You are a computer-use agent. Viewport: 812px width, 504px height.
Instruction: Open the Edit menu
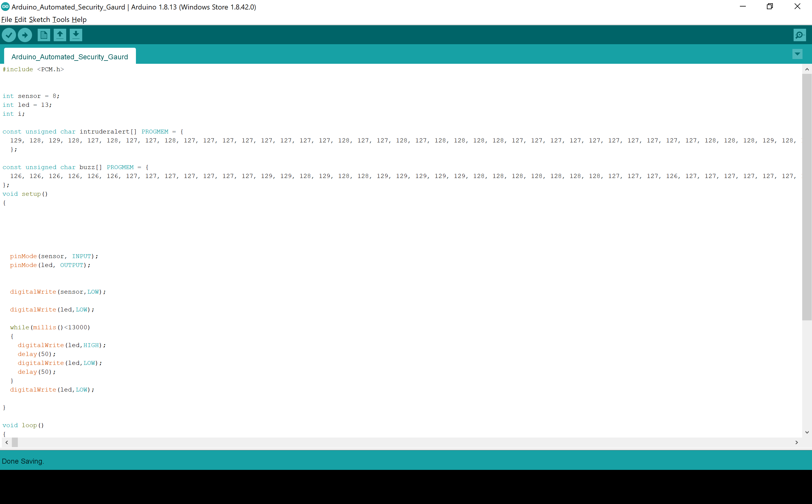pyautogui.click(x=20, y=19)
